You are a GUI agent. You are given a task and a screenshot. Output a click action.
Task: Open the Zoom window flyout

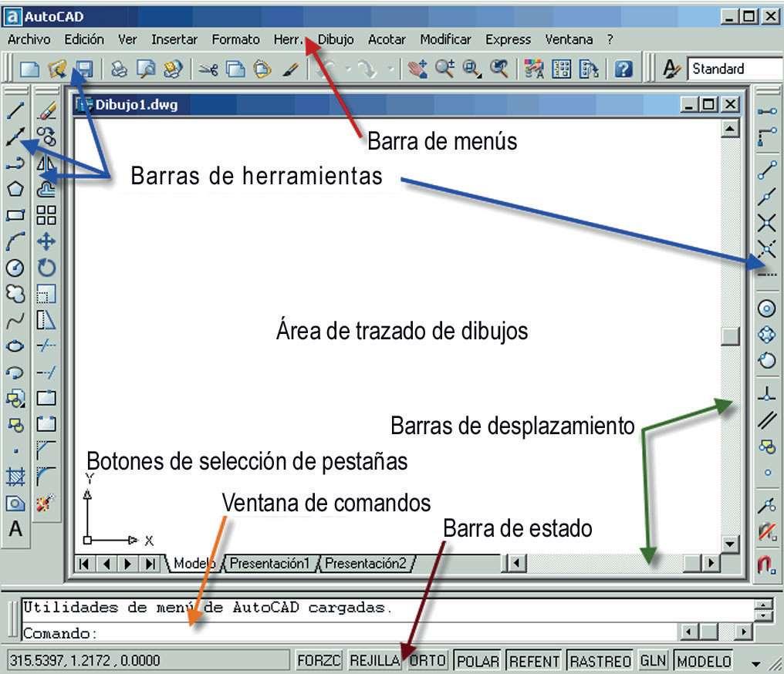click(471, 69)
